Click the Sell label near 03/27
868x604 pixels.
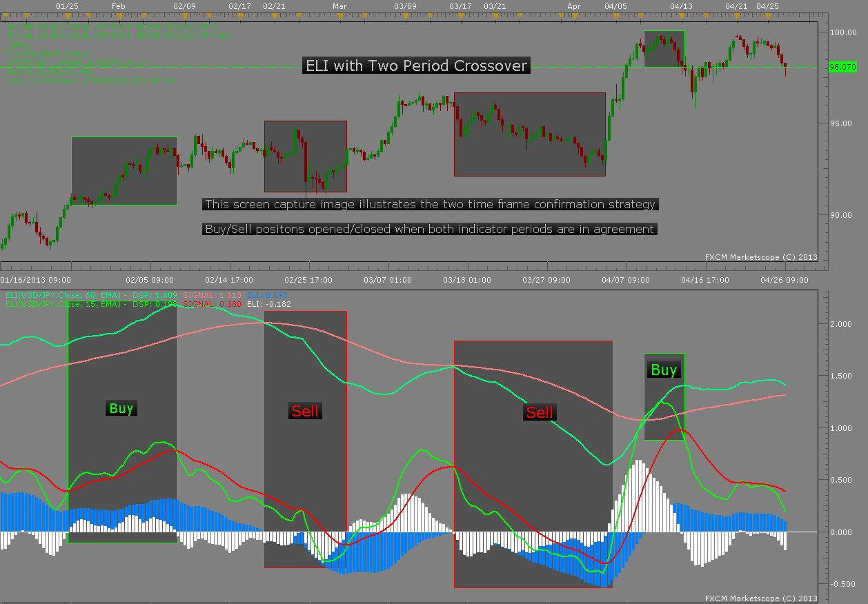540,412
